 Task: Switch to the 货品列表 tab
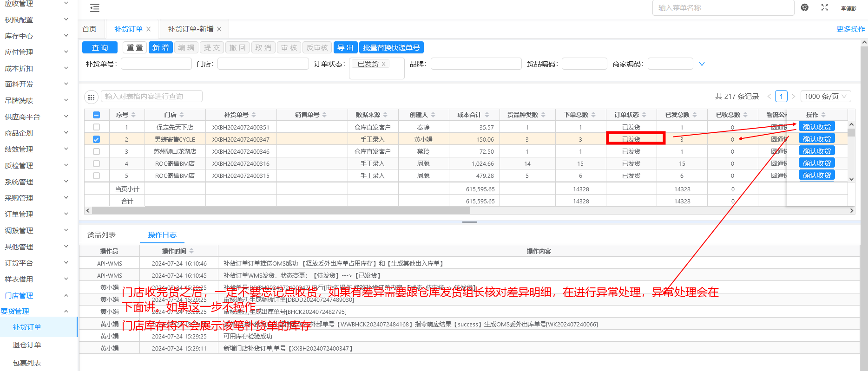101,235
